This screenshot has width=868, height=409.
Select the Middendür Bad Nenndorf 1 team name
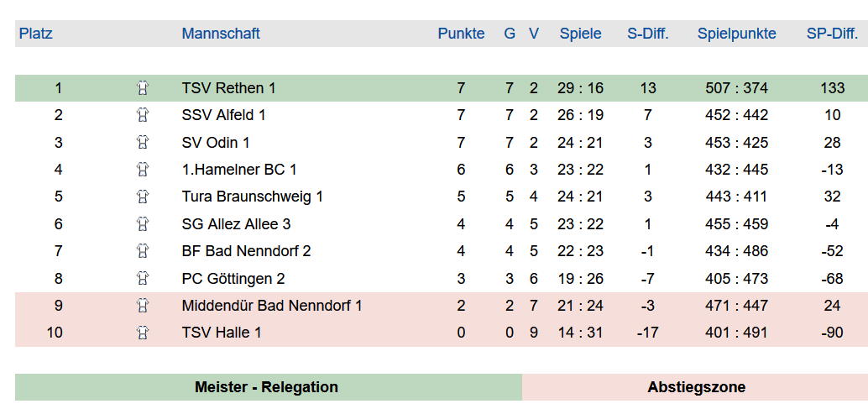pyautogui.click(x=272, y=306)
